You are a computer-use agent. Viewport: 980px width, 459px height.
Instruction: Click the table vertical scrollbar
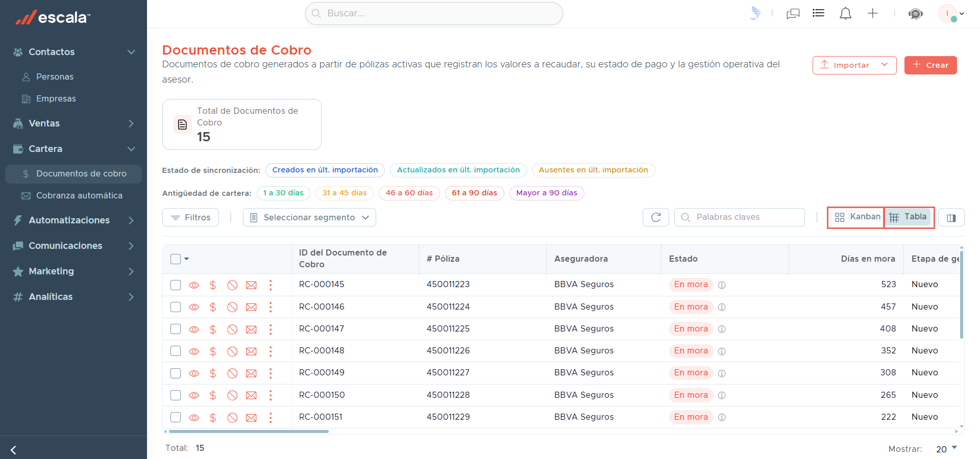pos(962,295)
